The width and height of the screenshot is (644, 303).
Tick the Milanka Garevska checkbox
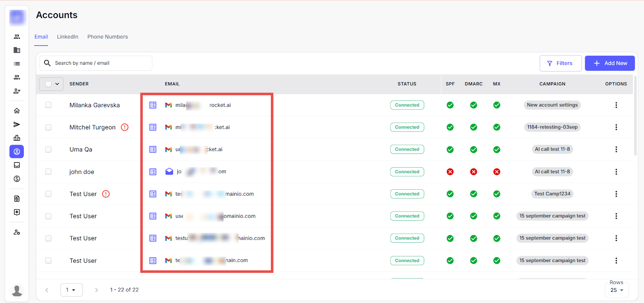pyautogui.click(x=48, y=105)
